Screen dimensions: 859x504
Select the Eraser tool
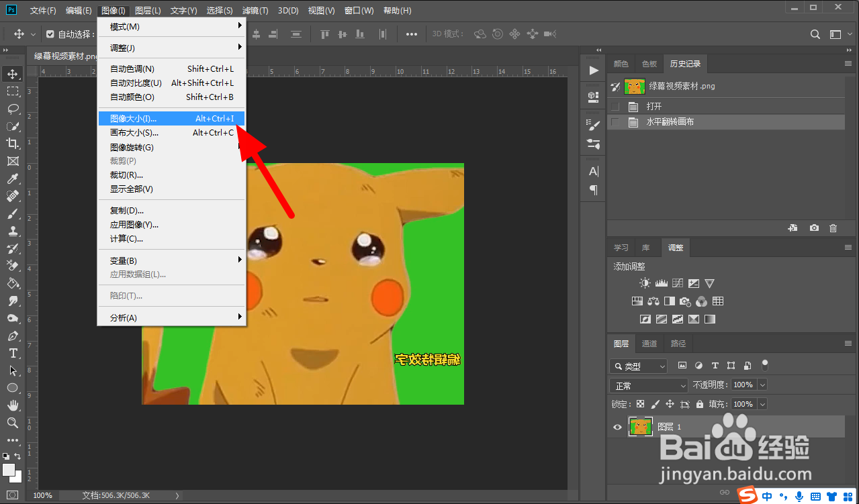click(x=13, y=266)
